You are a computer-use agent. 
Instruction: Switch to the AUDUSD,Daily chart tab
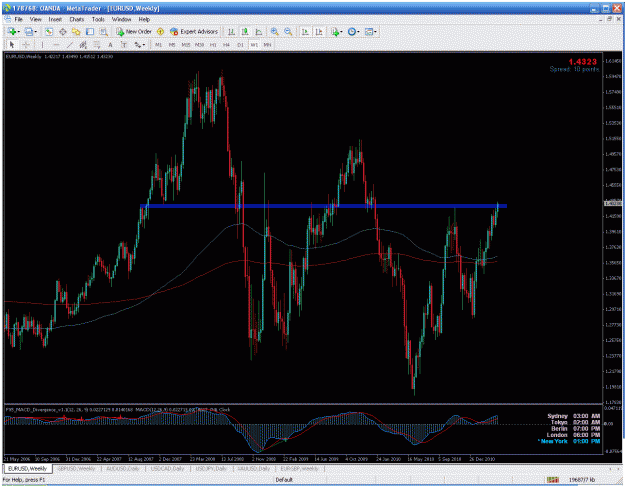(x=123, y=469)
